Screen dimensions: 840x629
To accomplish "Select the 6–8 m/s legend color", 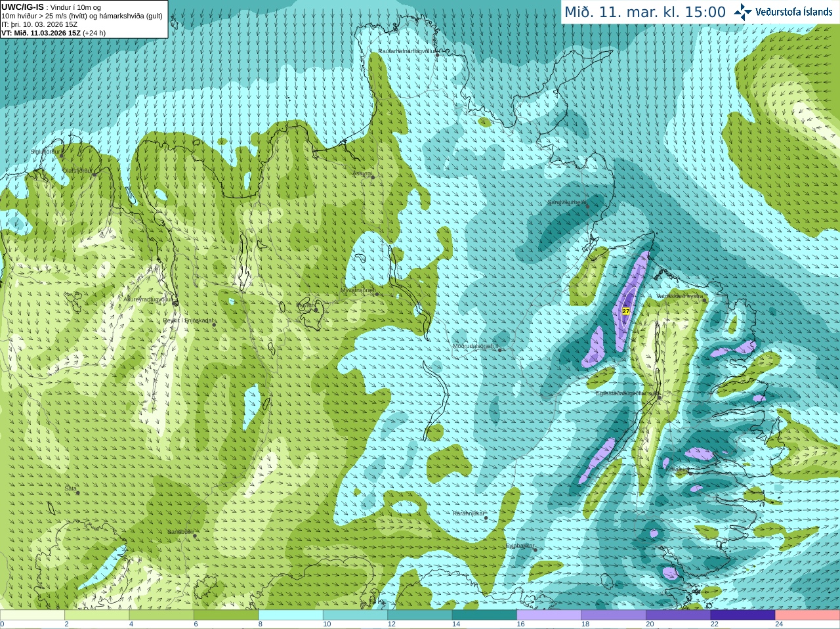I will point(226,615).
